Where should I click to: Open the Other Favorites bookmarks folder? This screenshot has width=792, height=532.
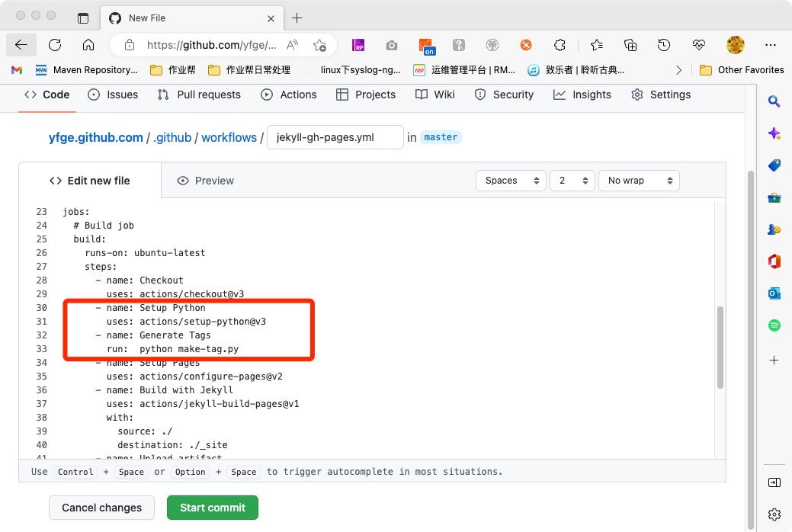[742, 69]
